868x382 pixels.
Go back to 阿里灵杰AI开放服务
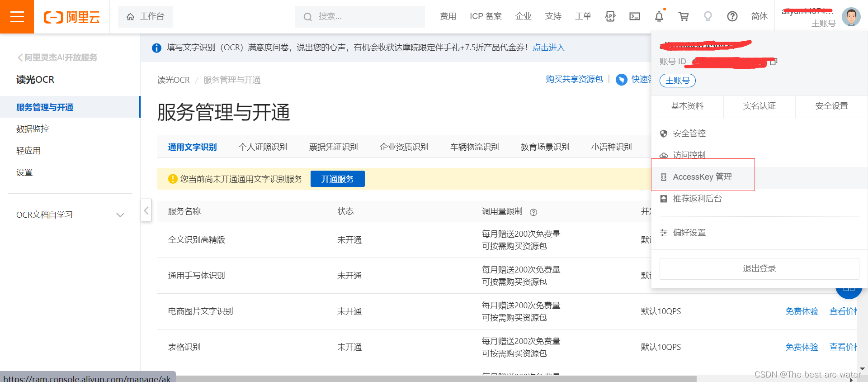57,57
